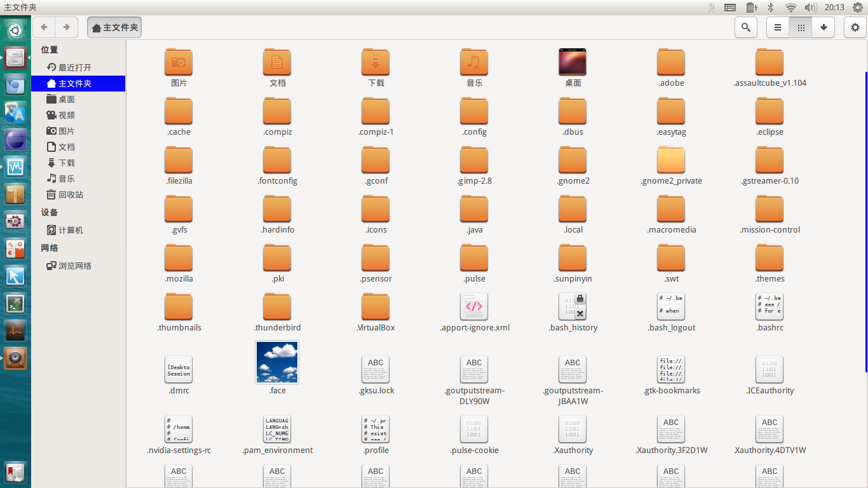Open 视频 in the sidebar
Viewport: 868px width, 488px height.
[78, 115]
